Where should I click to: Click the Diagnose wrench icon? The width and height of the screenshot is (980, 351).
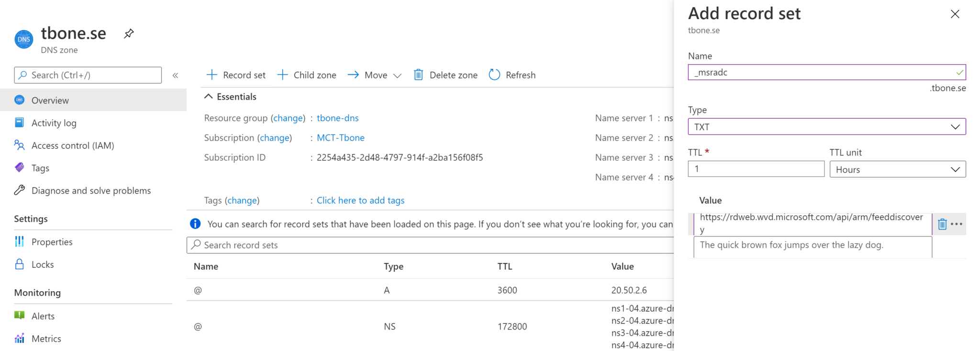click(19, 190)
